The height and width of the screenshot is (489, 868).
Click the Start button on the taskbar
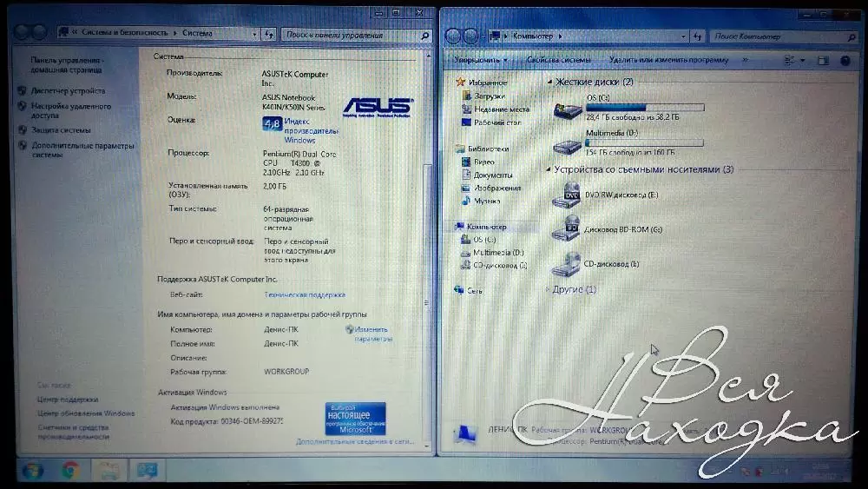[x=32, y=471]
